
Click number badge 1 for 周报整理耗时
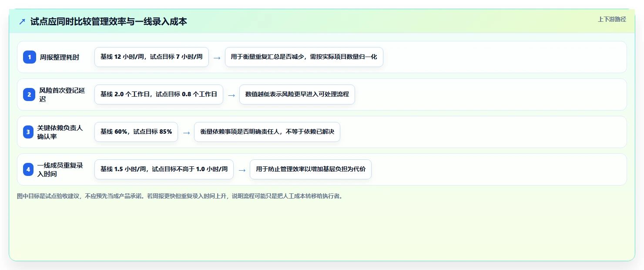point(29,57)
